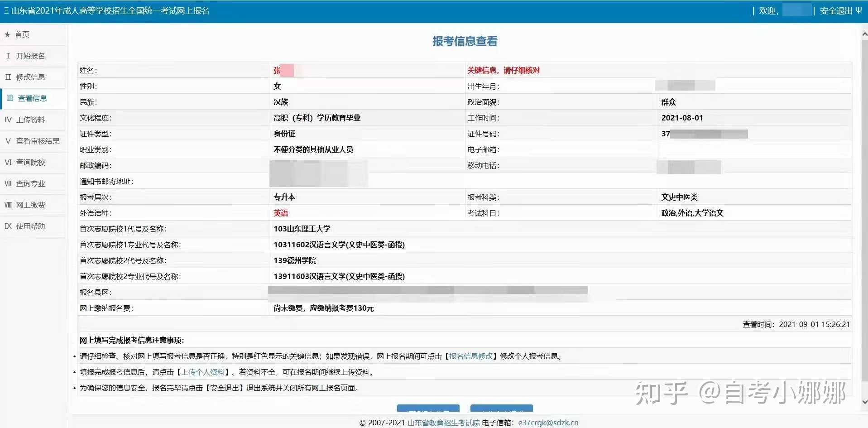Click the 高职（专科）学历教育毕业 value
This screenshot has height=428, width=868.
pos(317,118)
